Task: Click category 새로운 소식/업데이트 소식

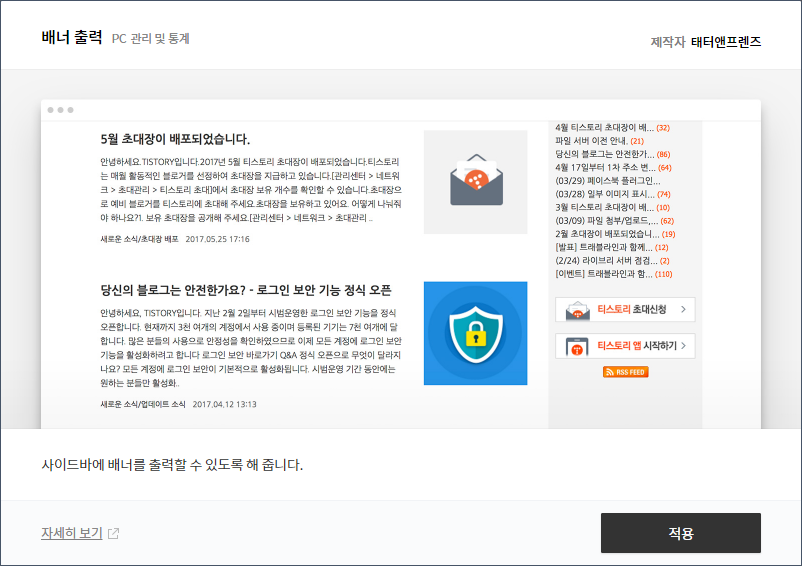Action: click(143, 404)
